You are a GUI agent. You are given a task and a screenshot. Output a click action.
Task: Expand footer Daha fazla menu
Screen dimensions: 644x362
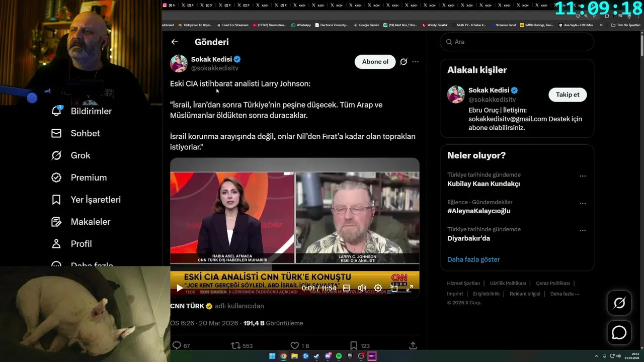point(565,294)
